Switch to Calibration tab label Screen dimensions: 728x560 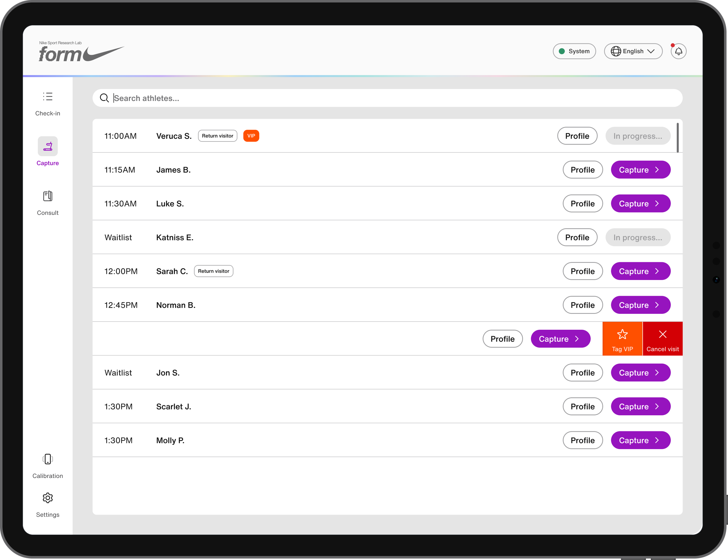[48, 476]
